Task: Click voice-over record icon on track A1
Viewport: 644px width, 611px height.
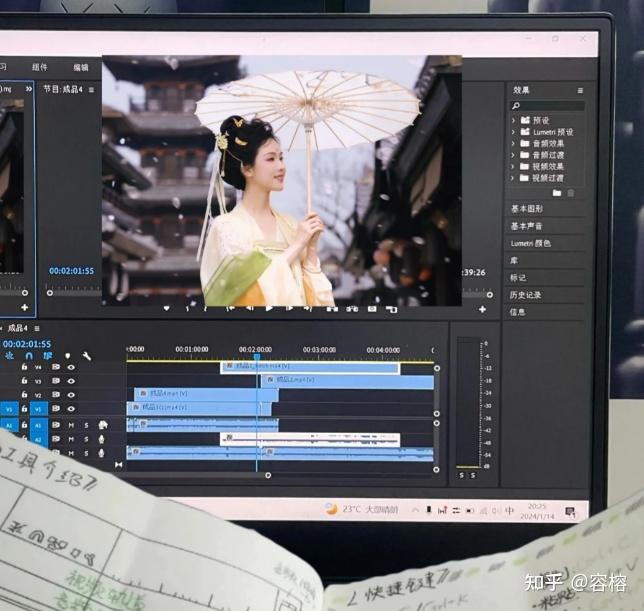Action: pos(103,425)
